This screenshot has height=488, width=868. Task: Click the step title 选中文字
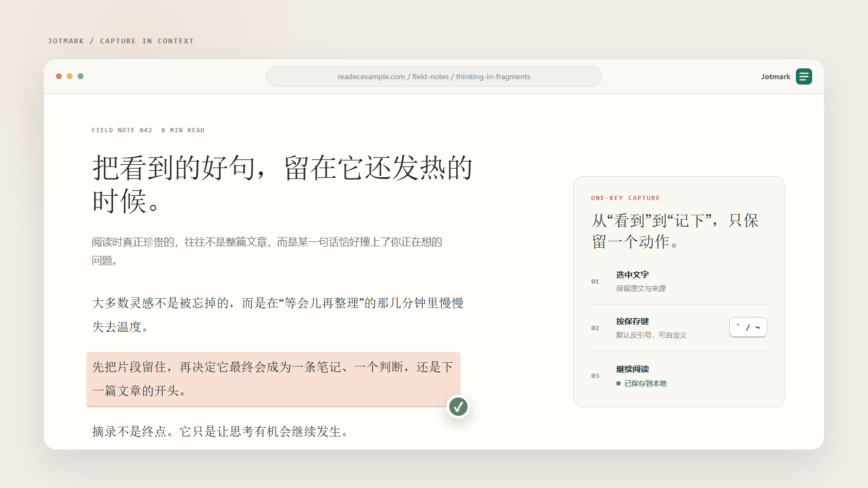pyautogui.click(x=633, y=274)
